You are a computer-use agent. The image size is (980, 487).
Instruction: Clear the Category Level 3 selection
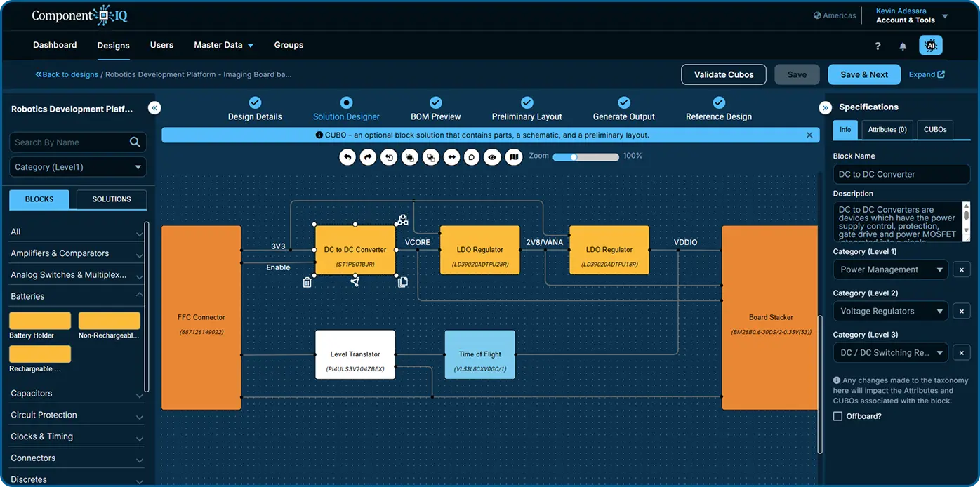(962, 353)
